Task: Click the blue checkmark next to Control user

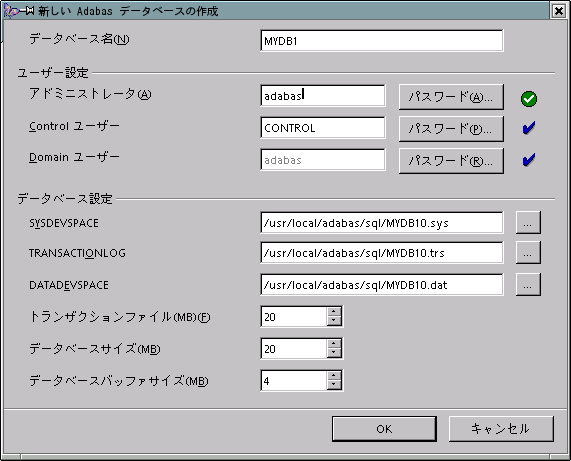Action: (528, 128)
